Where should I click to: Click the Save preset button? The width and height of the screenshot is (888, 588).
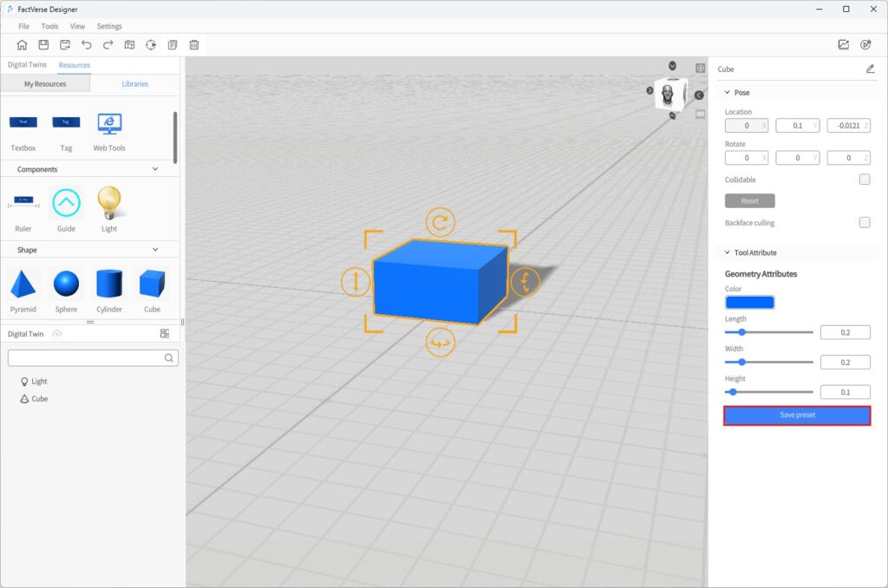[x=797, y=415]
